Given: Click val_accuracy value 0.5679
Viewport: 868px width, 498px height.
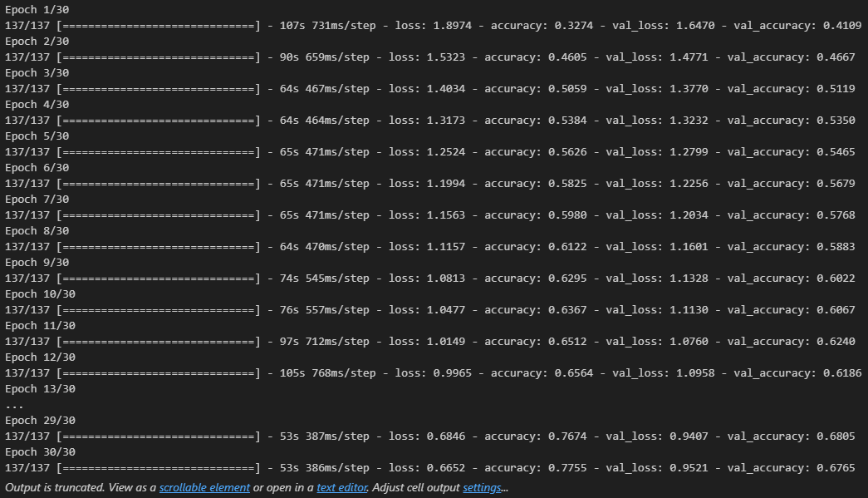Looking at the screenshot, I should tap(836, 184).
